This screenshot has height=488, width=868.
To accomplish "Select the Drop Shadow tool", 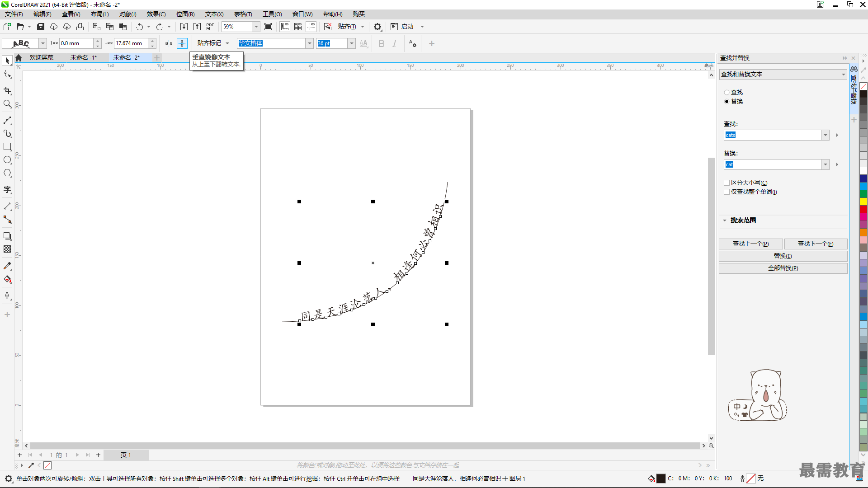I will point(7,236).
